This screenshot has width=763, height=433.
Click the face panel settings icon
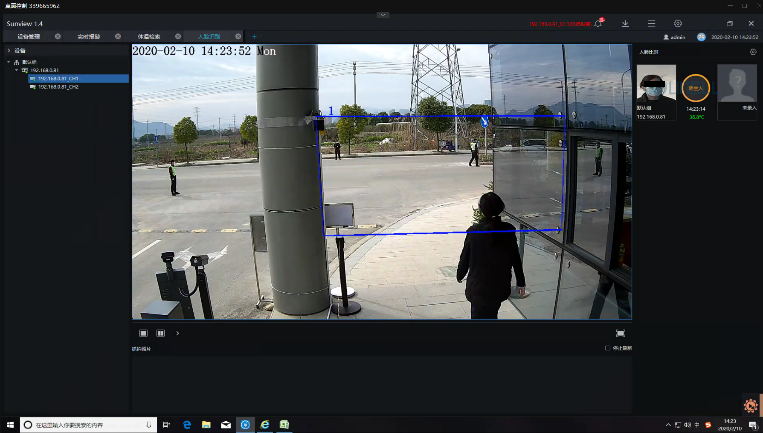pyautogui.click(x=753, y=51)
